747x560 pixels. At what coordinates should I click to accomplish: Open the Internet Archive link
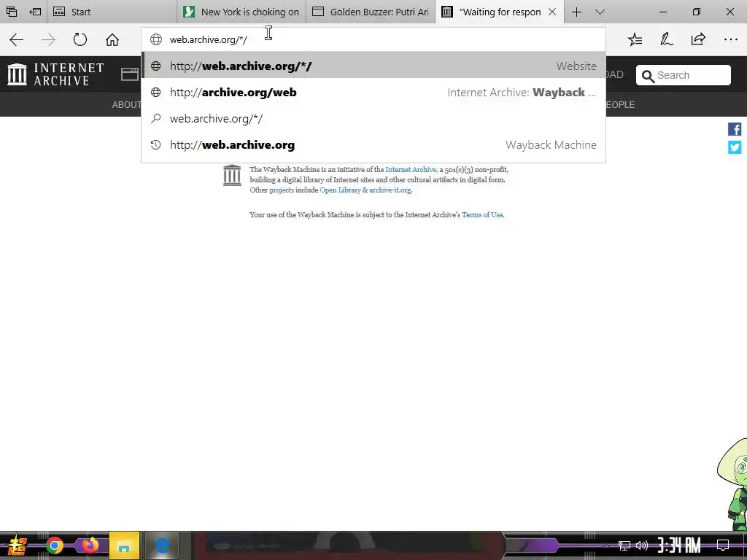coord(411,169)
